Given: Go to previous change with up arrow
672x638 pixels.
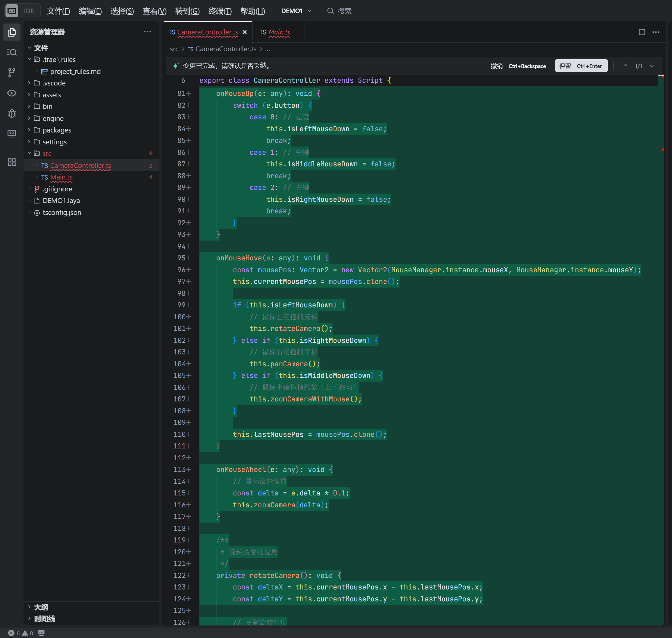Looking at the screenshot, I should 625,66.
